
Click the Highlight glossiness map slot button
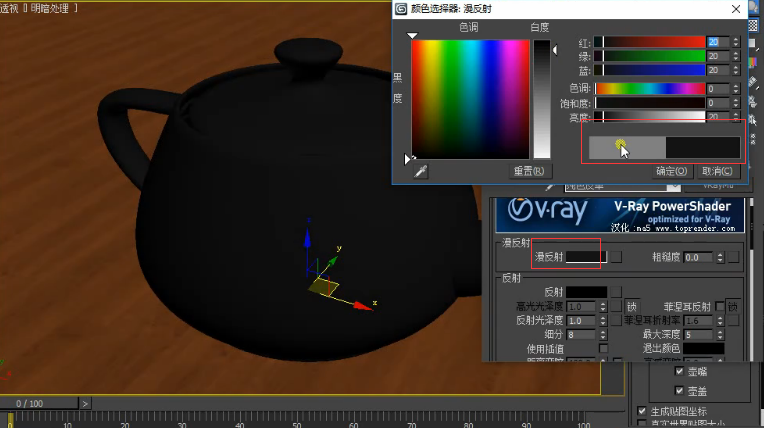coord(616,306)
